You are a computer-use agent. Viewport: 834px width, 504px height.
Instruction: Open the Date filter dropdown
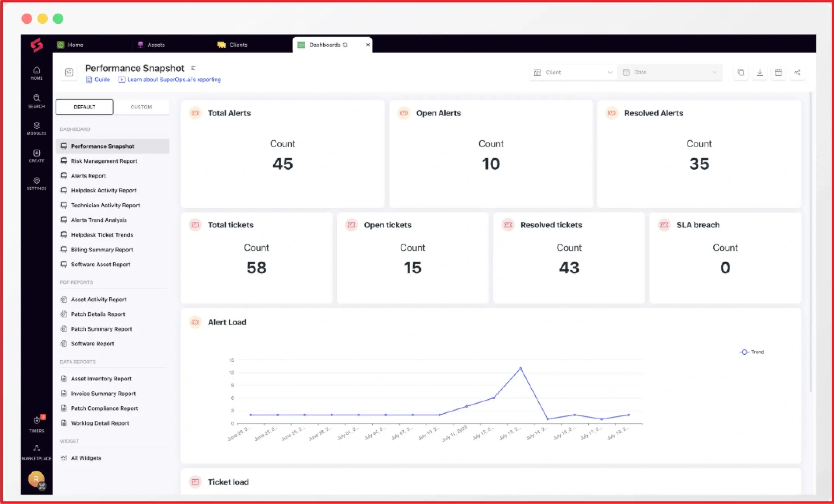[x=670, y=72]
